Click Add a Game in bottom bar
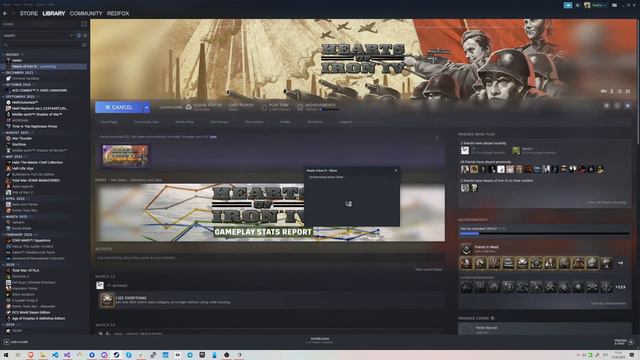Screen dimensions: 640x360 click(16, 342)
